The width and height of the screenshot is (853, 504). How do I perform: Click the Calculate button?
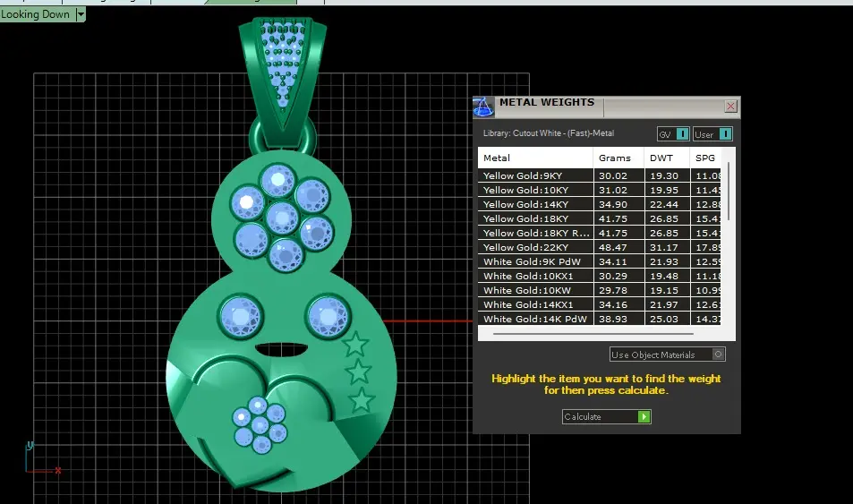pyautogui.click(x=607, y=416)
